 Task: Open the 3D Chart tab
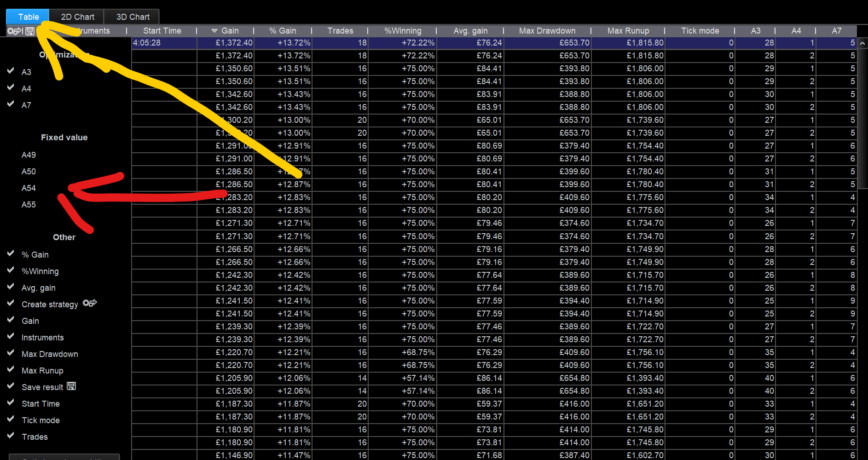click(132, 17)
